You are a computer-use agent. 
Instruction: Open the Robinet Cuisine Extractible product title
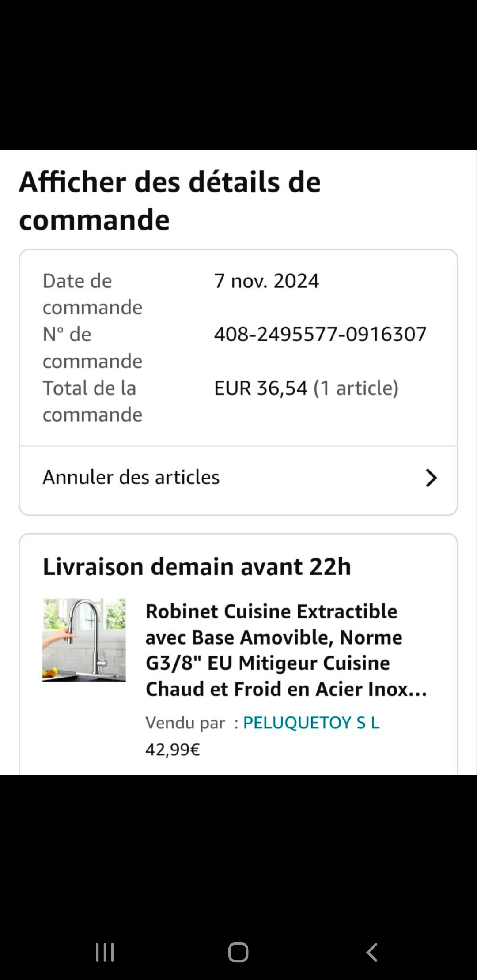click(286, 650)
